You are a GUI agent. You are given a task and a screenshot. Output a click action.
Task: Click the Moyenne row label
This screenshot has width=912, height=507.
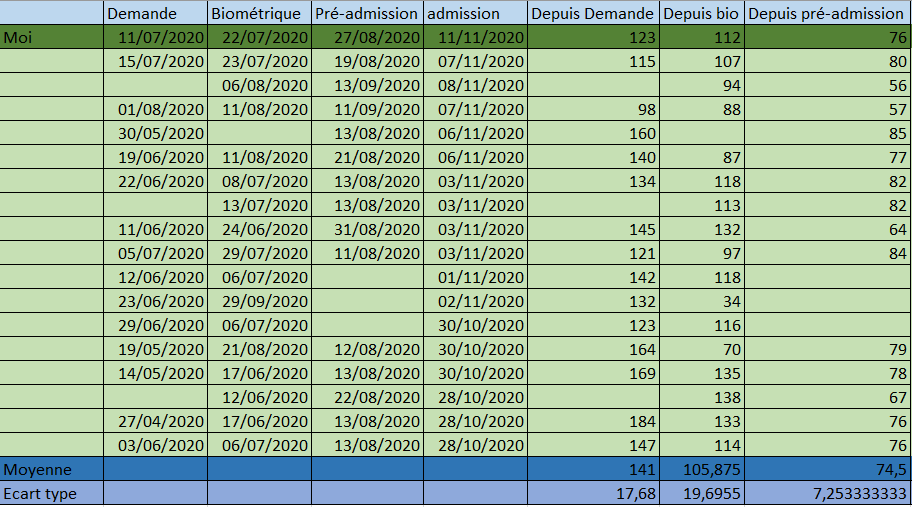point(51,469)
